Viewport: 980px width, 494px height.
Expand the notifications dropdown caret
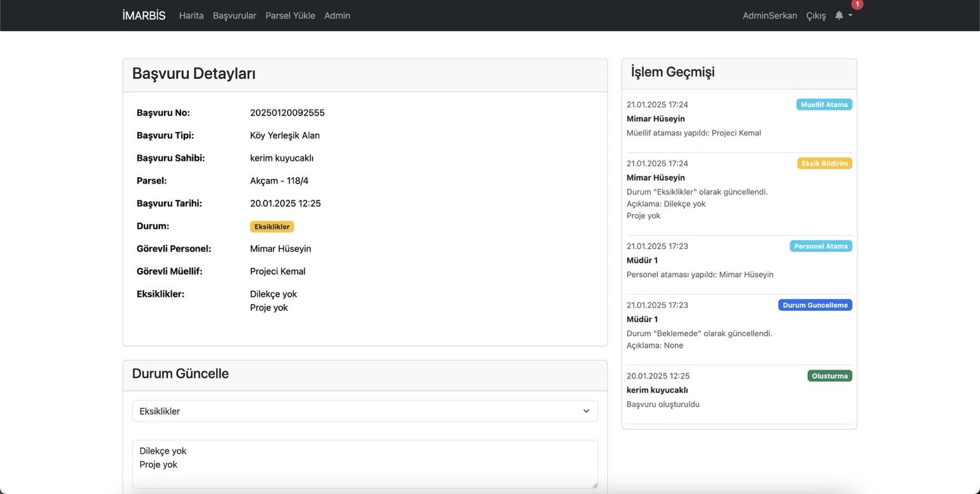(850, 15)
